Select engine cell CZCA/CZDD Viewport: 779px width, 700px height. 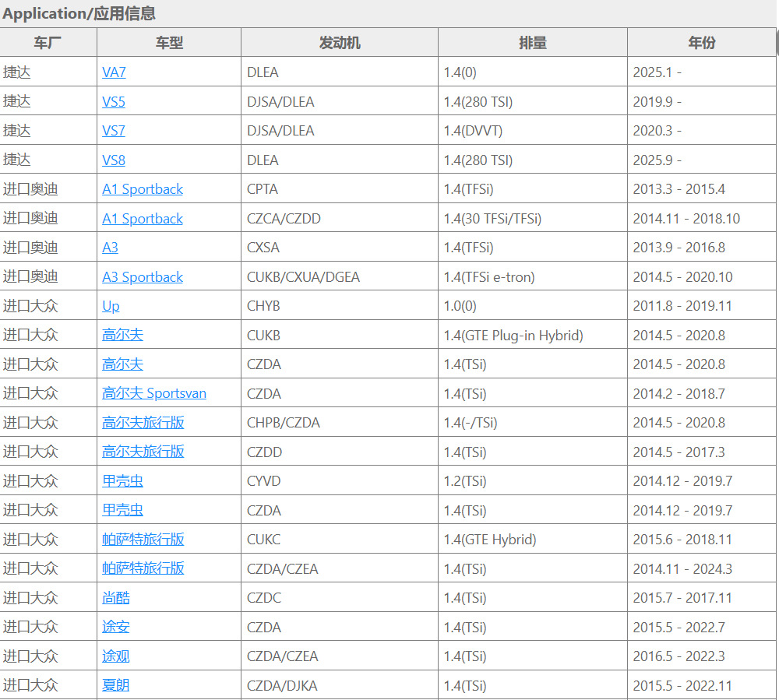click(340, 219)
